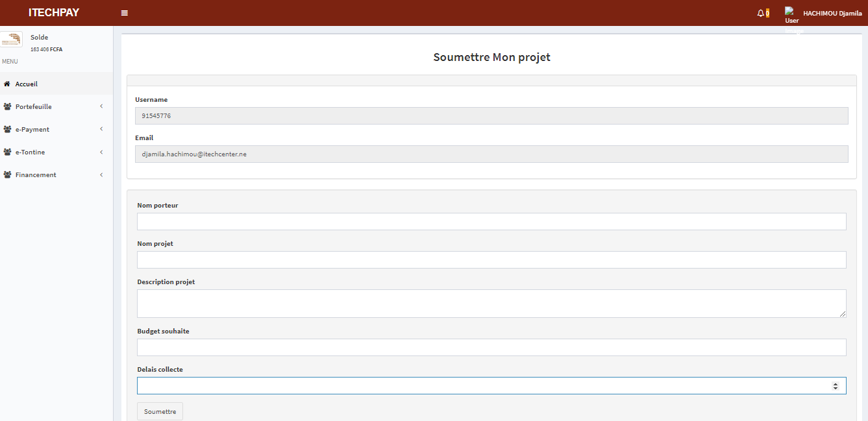Click the hamburger menu icon
This screenshot has width=868, height=421.
124,12
